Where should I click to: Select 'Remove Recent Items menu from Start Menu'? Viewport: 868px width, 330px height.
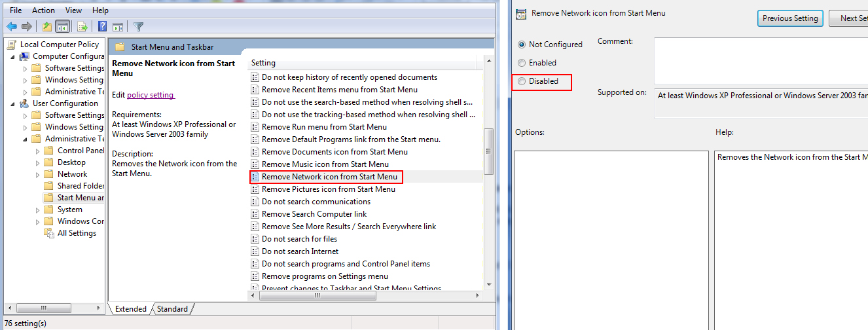point(339,90)
